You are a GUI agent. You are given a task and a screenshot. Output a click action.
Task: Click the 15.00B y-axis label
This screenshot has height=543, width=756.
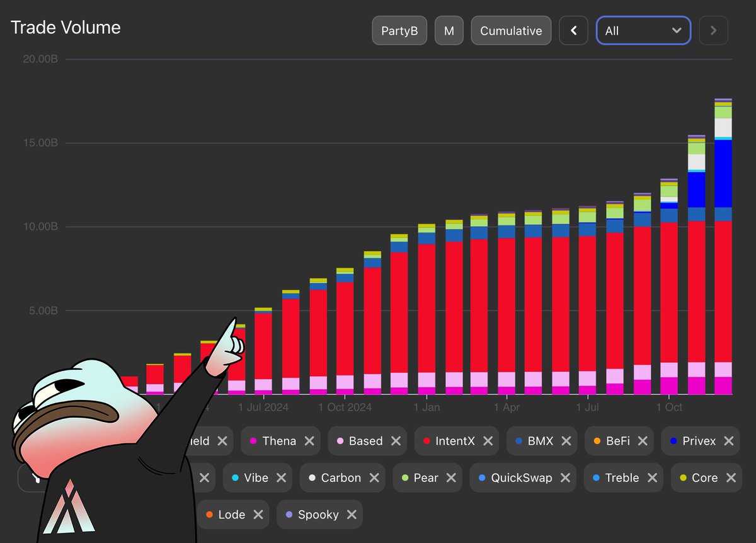coord(41,143)
